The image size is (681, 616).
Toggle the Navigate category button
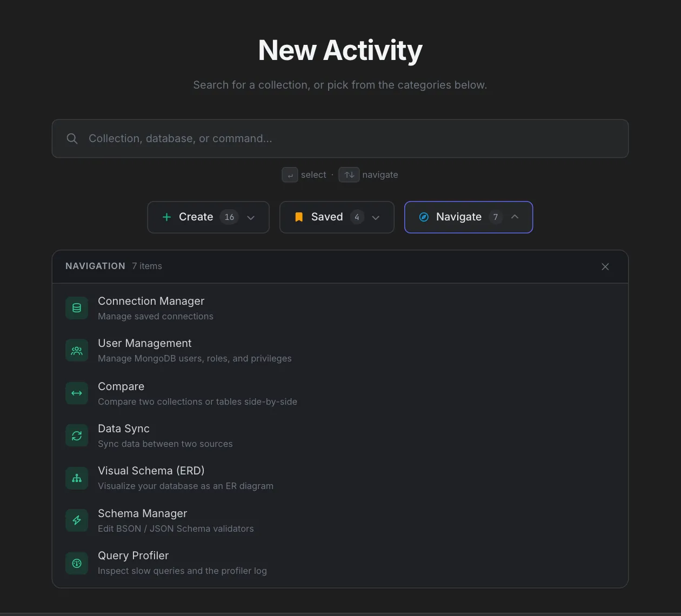[469, 217]
